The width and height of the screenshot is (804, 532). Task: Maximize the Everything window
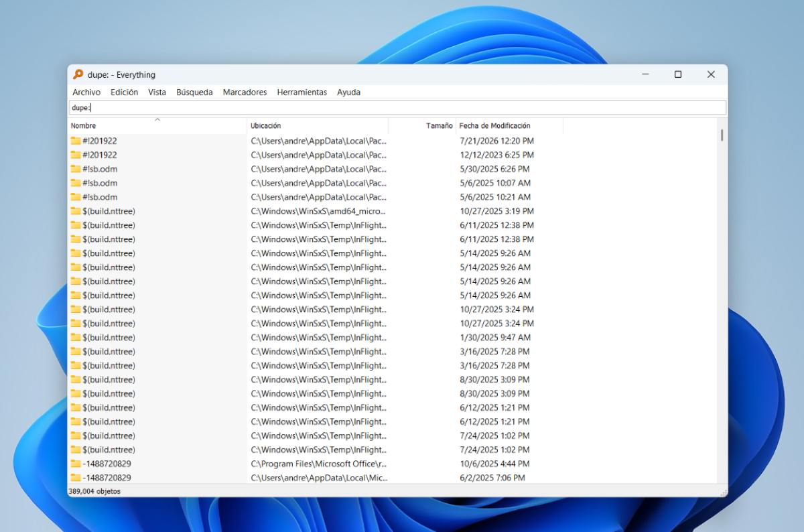(x=678, y=74)
